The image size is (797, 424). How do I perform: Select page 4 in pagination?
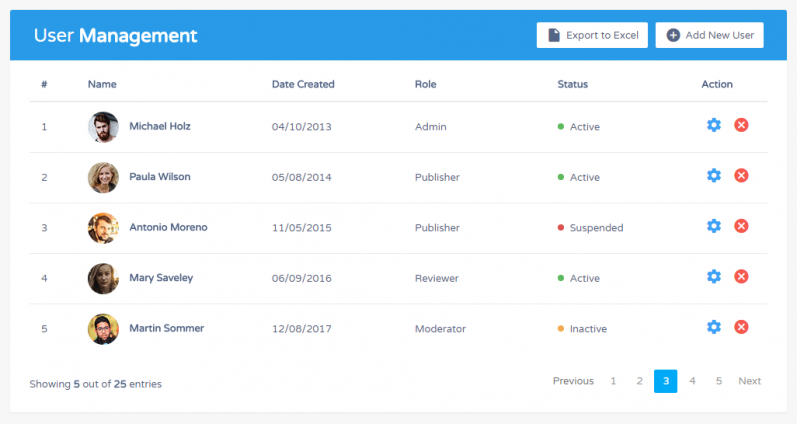(x=692, y=381)
